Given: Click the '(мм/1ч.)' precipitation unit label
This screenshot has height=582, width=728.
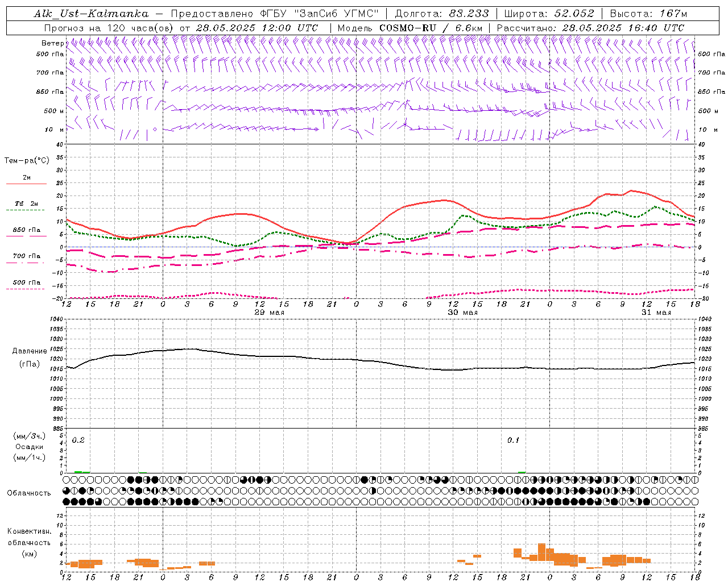Looking at the screenshot, I should click(29, 458).
